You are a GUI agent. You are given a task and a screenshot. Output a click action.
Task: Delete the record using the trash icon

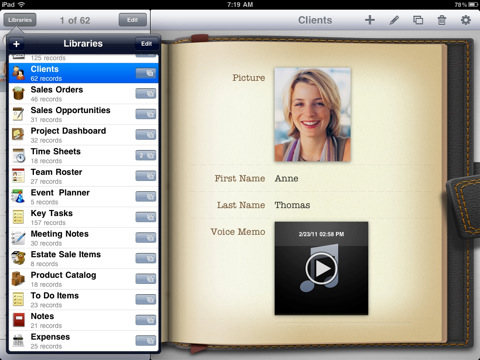[x=442, y=20]
